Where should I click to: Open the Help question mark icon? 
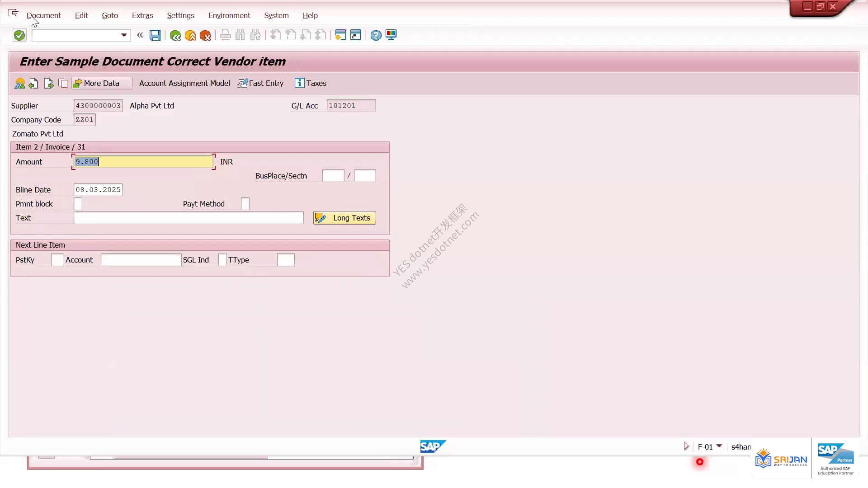376,35
